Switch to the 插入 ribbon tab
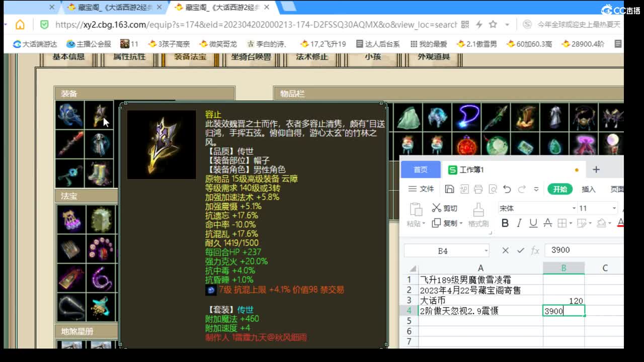Image resolution: width=644 pixels, height=362 pixels. 589,189
